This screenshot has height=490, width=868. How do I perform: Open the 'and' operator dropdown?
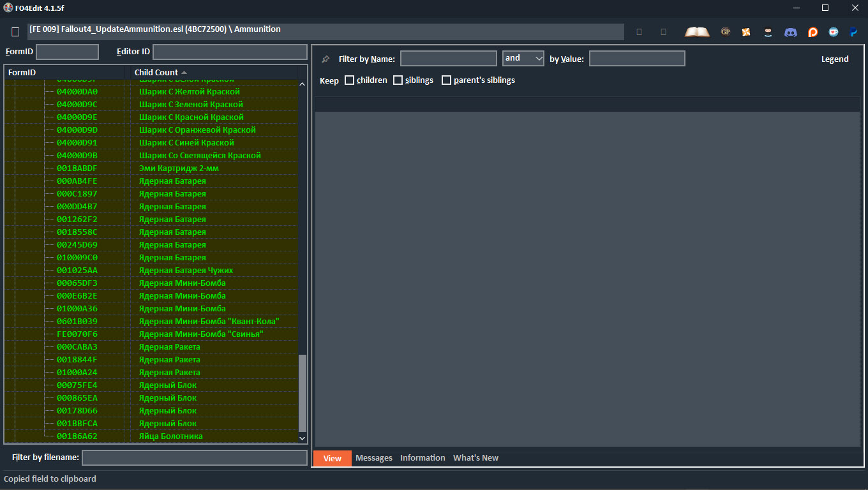523,59
